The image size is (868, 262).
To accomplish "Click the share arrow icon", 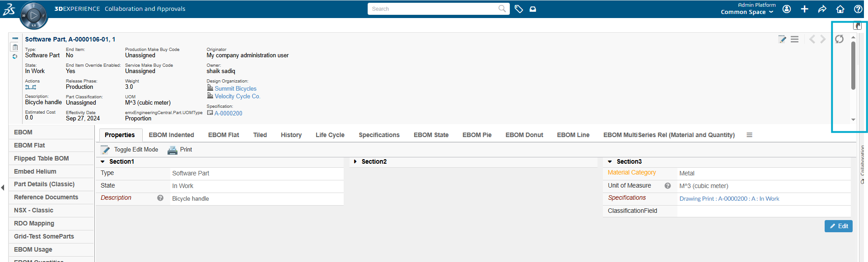I will coord(822,9).
